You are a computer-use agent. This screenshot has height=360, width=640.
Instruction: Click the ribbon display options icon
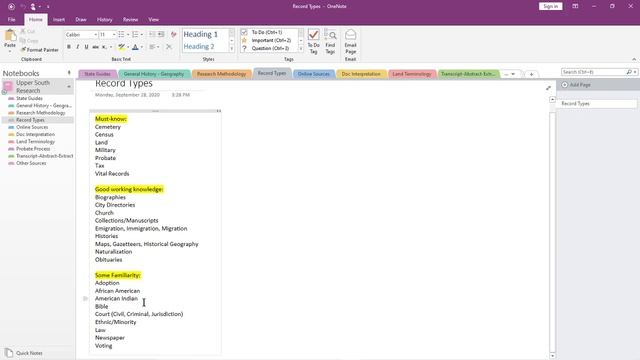point(575,6)
